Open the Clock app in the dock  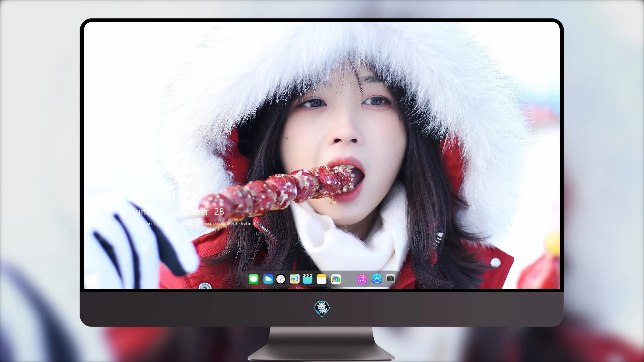point(281,279)
